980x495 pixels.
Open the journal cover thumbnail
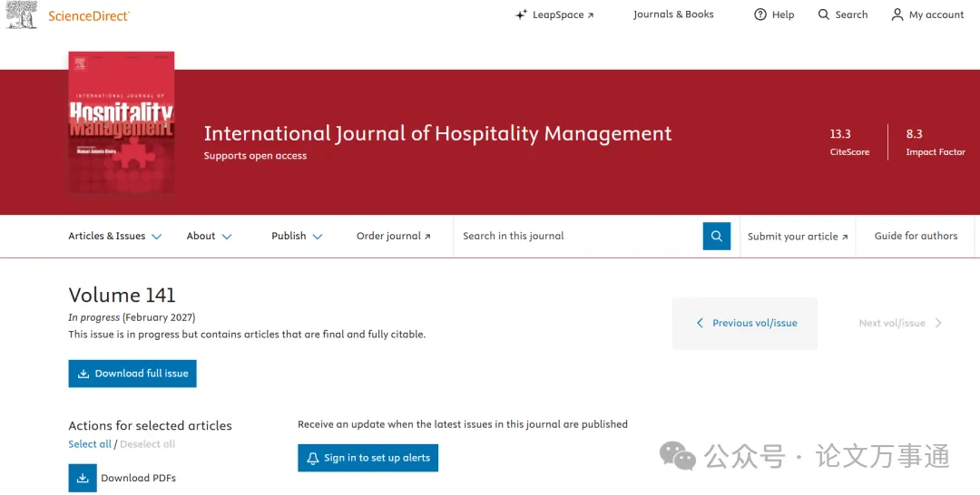(122, 123)
